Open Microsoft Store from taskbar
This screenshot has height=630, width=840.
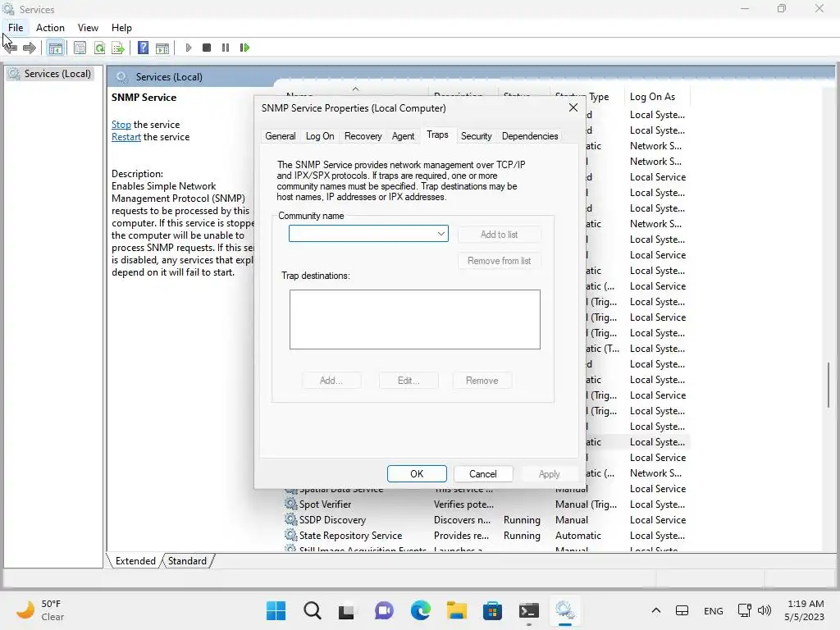point(492,610)
